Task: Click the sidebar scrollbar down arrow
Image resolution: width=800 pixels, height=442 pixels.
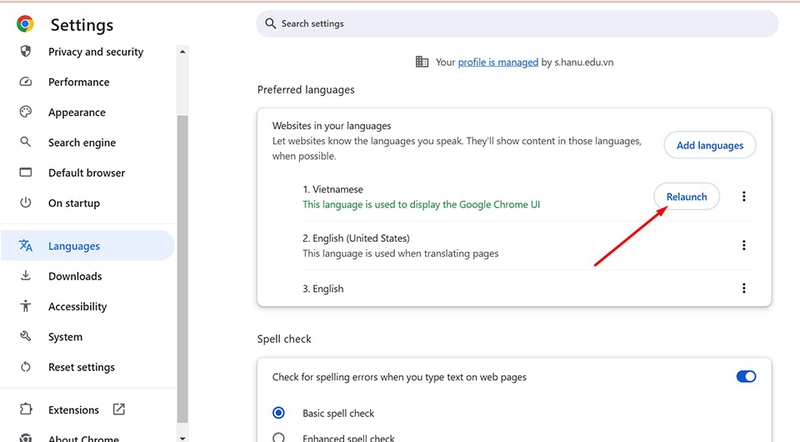Action: coord(182,437)
